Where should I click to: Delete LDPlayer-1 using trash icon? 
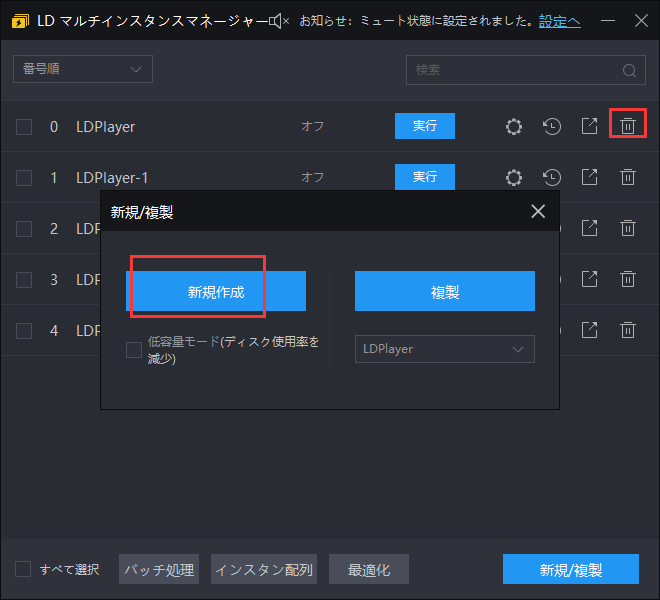click(628, 177)
